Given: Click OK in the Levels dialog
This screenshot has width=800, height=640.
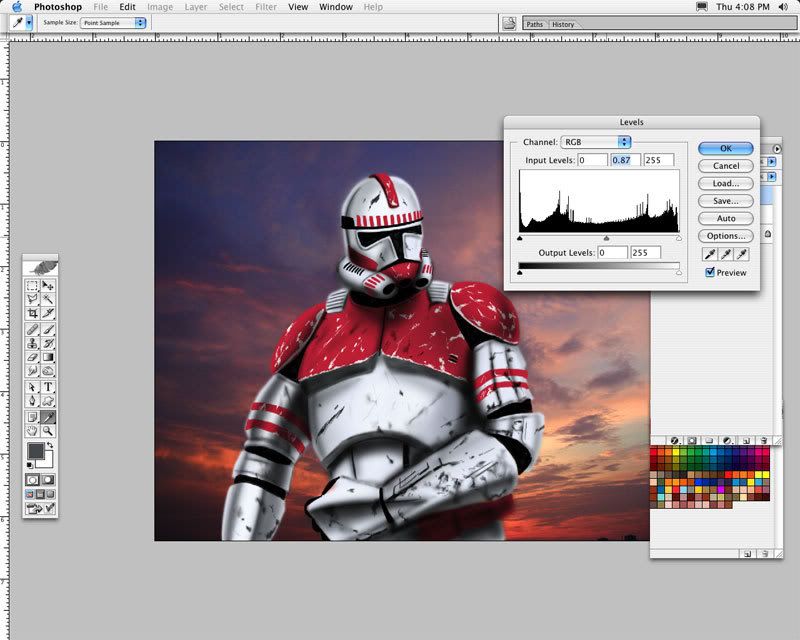Looking at the screenshot, I should point(726,148).
